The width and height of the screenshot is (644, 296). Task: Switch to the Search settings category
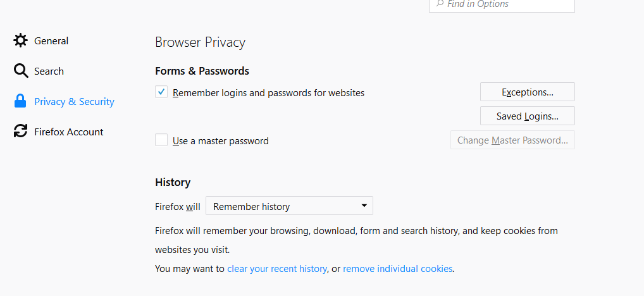49,71
